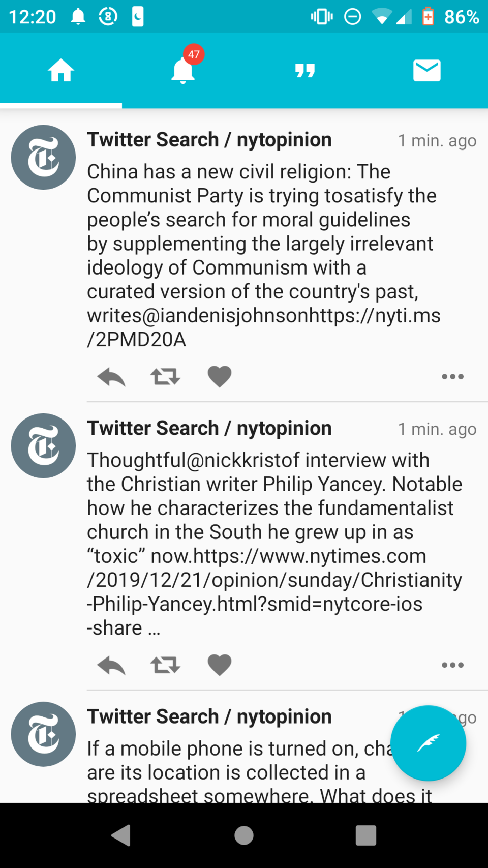Open more options for Philip Yancey tweet
488x868 pixels.
pos(452,665)
